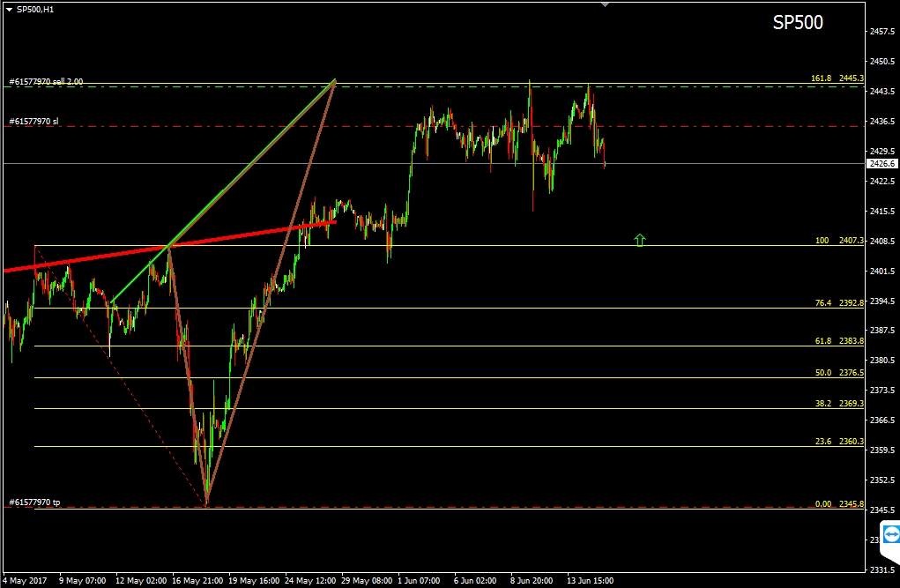Select the Fibonacci 23.6 level label 2360.3
The image size is (900, 588).
839,442
